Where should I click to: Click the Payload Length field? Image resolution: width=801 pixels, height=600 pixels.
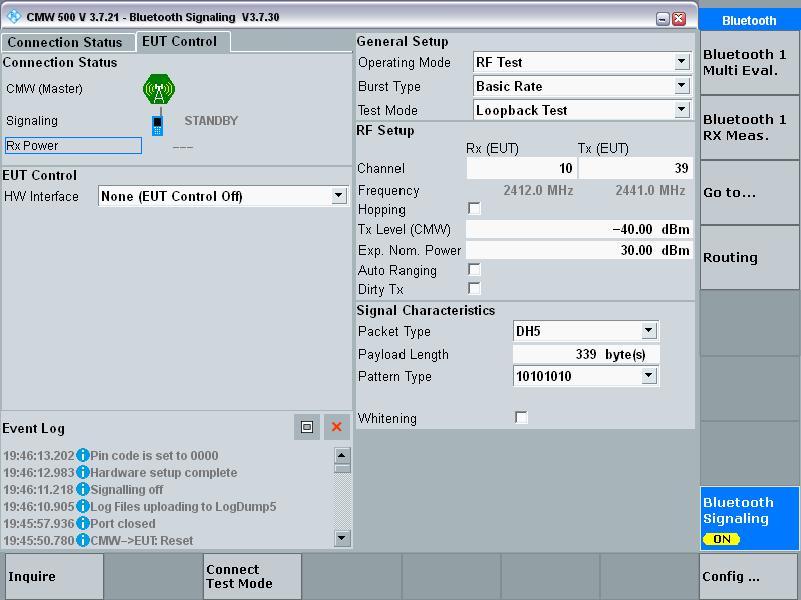(x=586, y=354)
